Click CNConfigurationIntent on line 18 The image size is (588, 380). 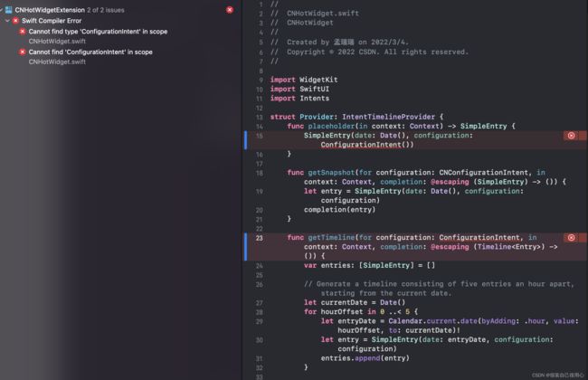click(x=483, y=173)
